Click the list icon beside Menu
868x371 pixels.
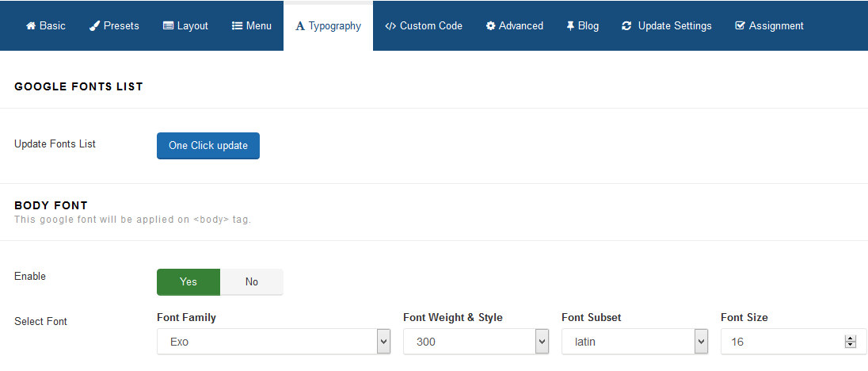[237, 25]
